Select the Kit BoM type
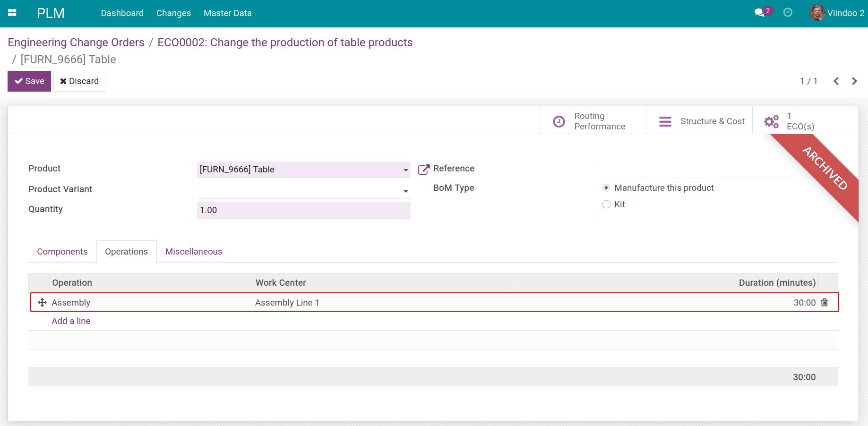The image size is (868, 426). point(606,204)
